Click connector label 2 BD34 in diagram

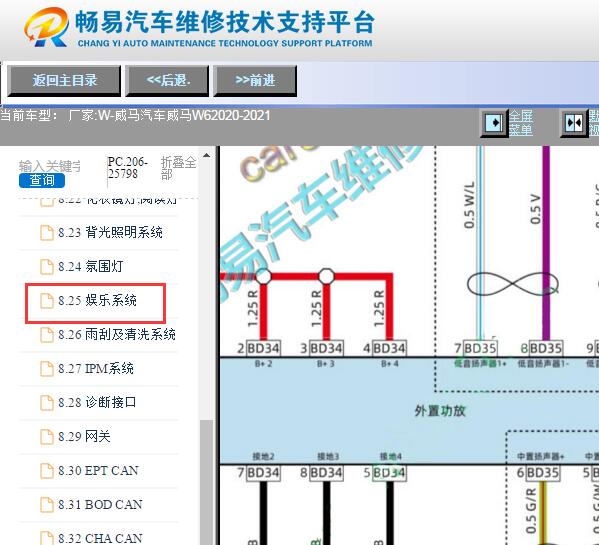(259, 348)
